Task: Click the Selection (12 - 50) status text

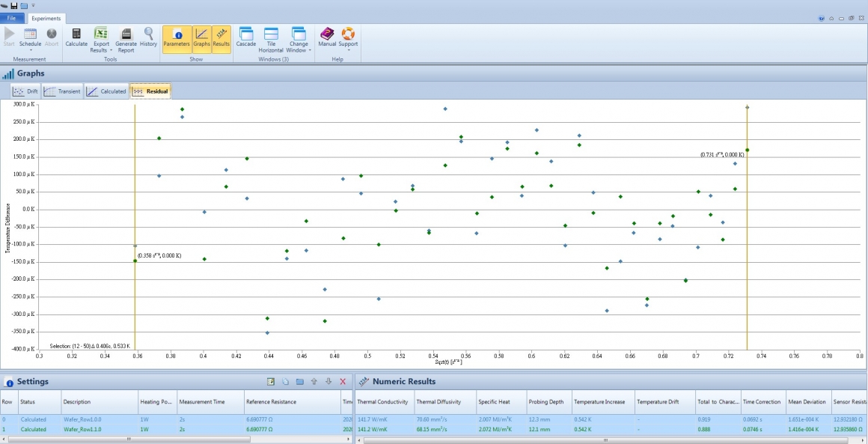Action: point(90,346)
